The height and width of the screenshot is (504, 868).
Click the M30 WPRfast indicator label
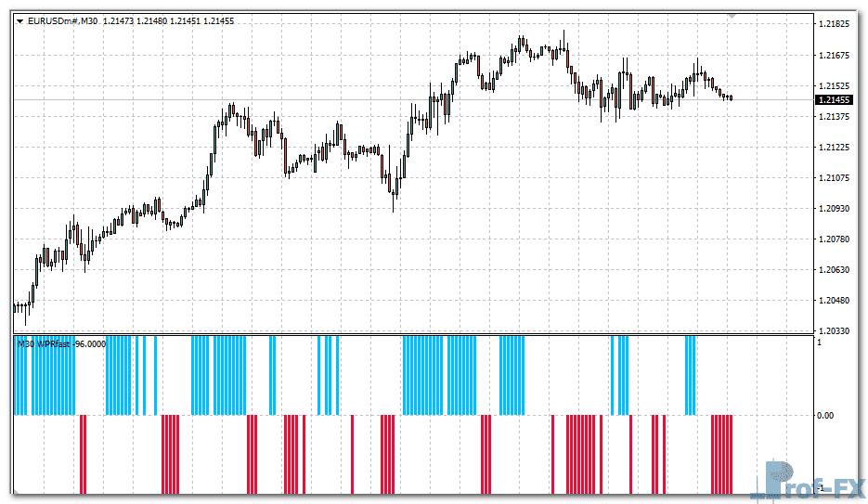tap(61, 343)
